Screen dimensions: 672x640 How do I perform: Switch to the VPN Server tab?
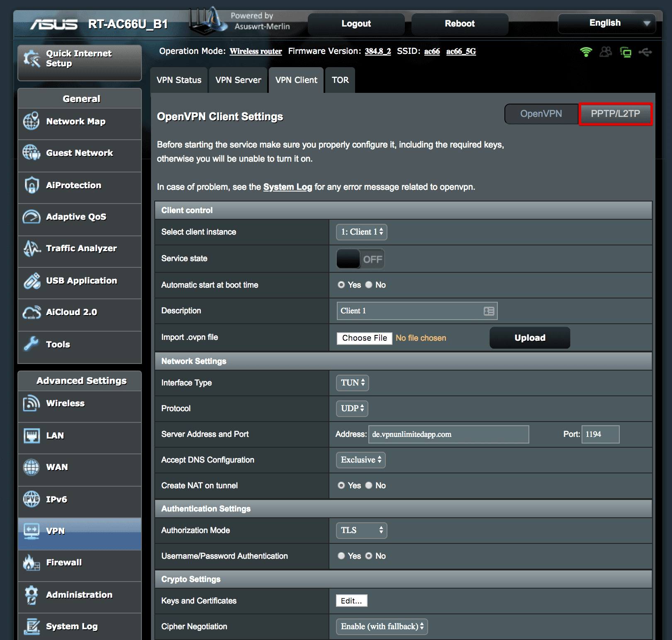coord(238,80)
